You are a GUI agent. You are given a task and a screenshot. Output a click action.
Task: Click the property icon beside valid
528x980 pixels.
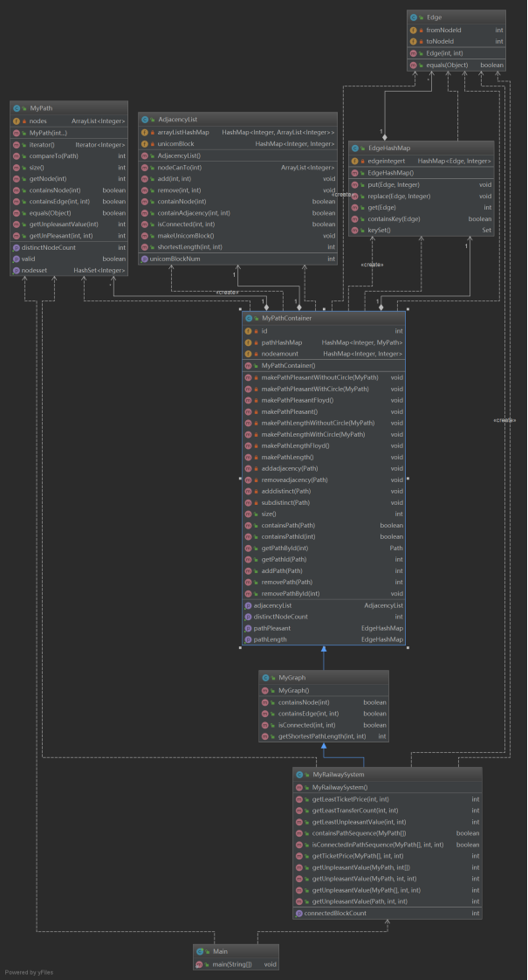[x=17, y=259]
